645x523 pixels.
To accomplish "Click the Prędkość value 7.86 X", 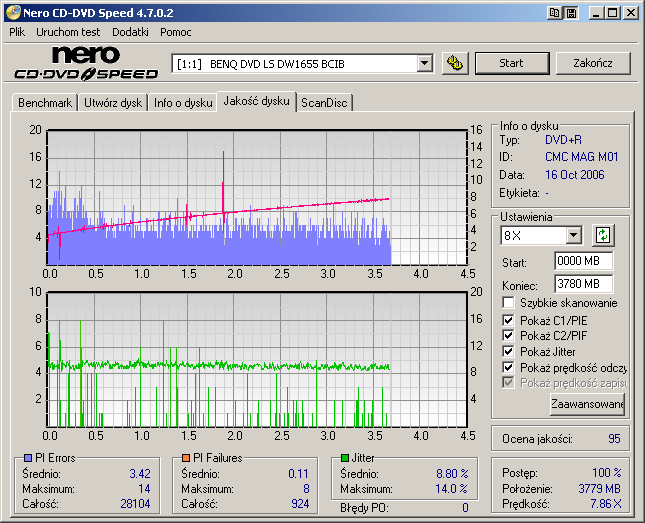I will pos(606,503).
